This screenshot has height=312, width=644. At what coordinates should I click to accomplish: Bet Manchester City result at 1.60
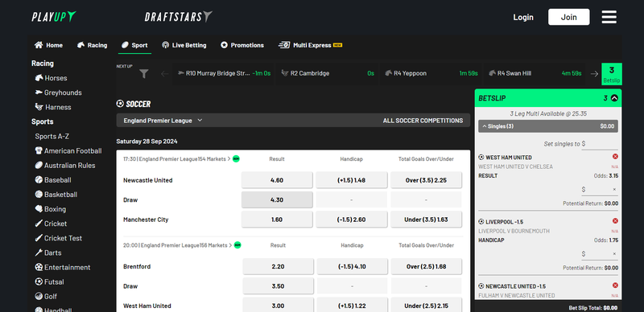pos(277,220)
